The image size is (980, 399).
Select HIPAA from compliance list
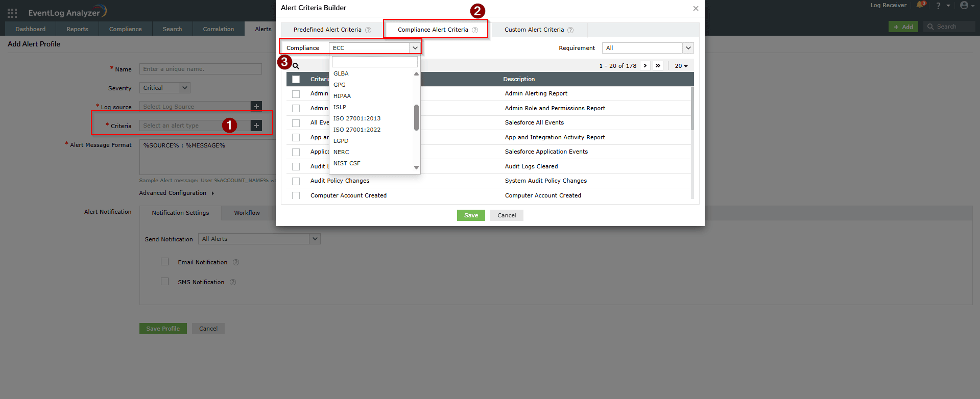[x=342, y=96]
